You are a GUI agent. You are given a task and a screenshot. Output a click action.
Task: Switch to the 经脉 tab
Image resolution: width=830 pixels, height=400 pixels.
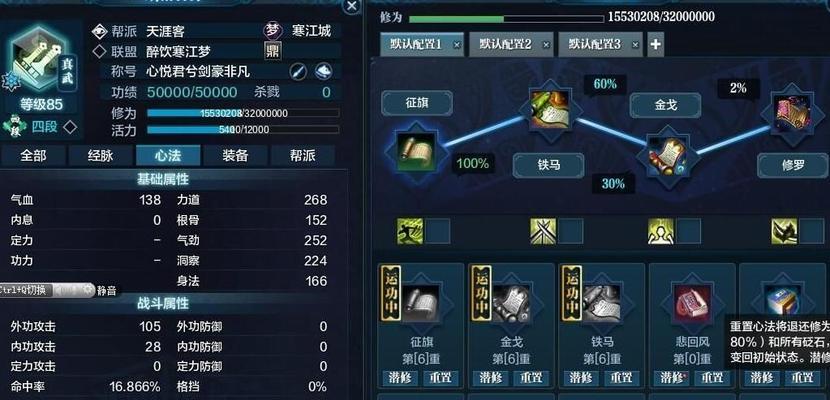(x=101, y=156)
